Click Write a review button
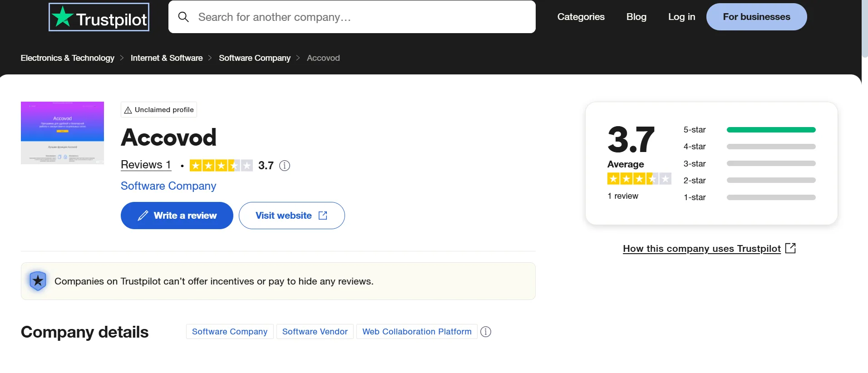868x373 pixels. 177,216
